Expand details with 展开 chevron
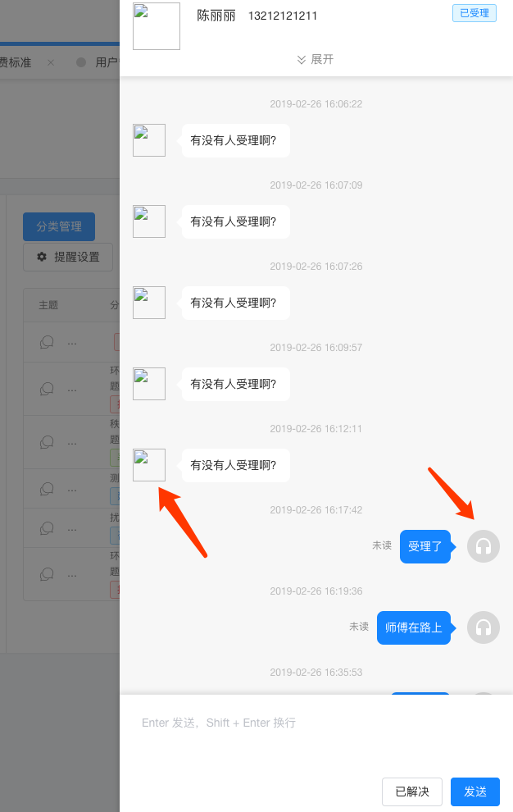 click(x=316, y=60)
